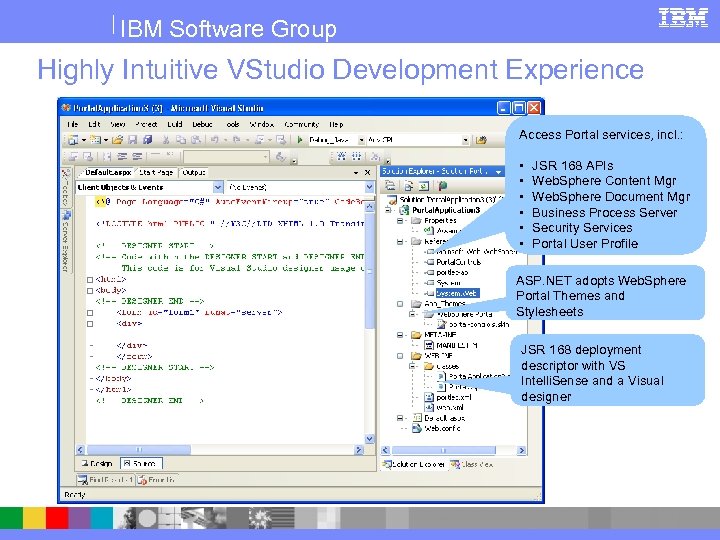The height and width of the screenshot is (540, 720).
Task: Collapse the References folder node
Action: point(400,242)
